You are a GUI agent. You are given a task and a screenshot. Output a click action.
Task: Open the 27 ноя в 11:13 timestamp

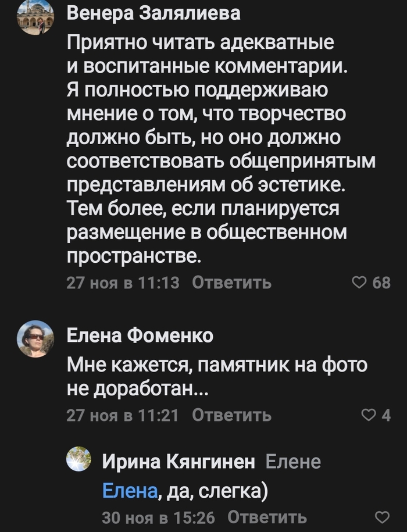click(123, 283)
